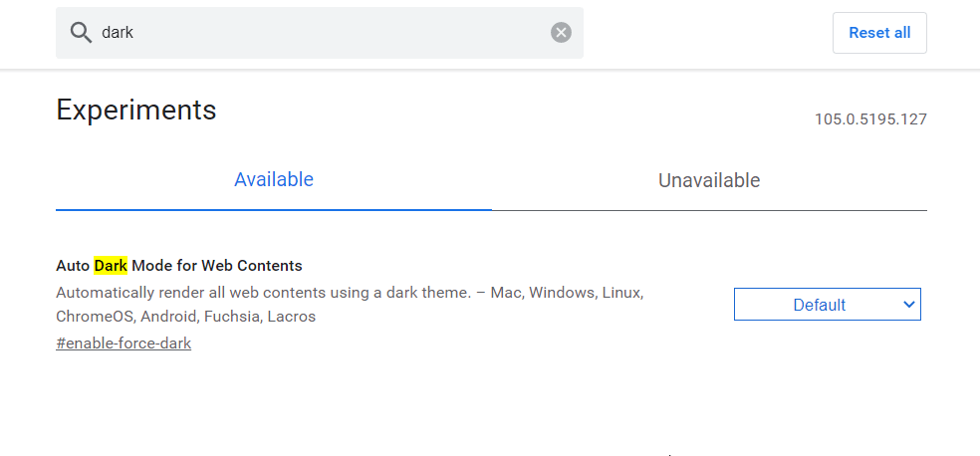Clear the search with the X icon

pos(562,33)
